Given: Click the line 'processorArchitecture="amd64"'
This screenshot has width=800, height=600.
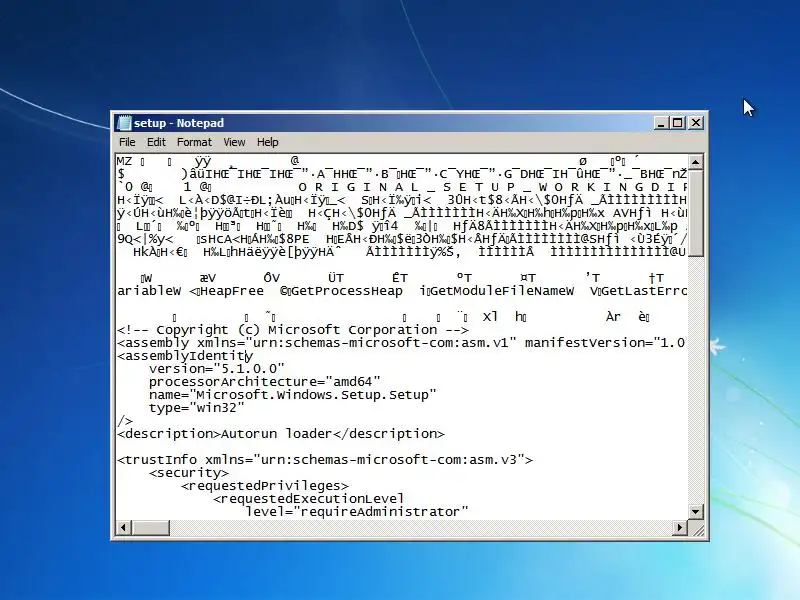Looking at the screenshot, I should pos(265,382).
